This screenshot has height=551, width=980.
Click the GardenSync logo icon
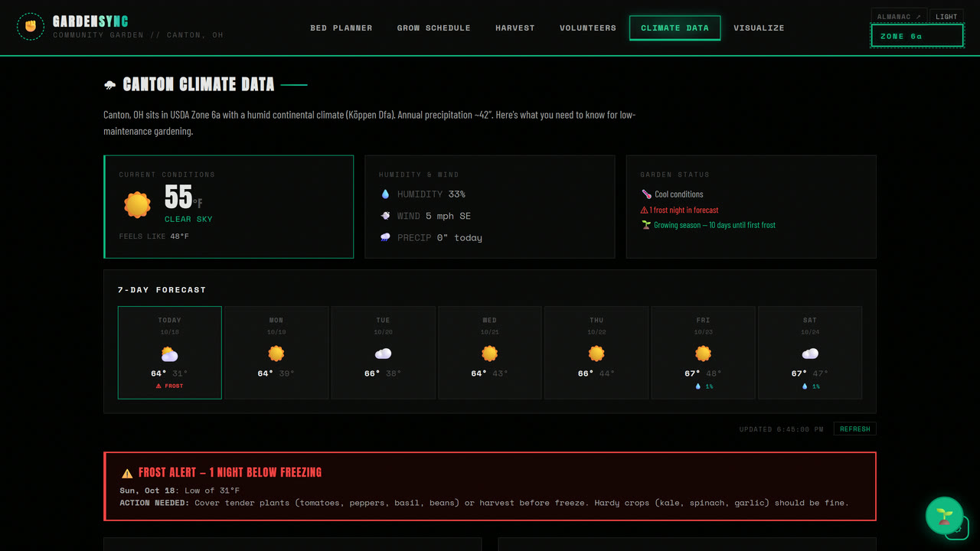[31, 27]
